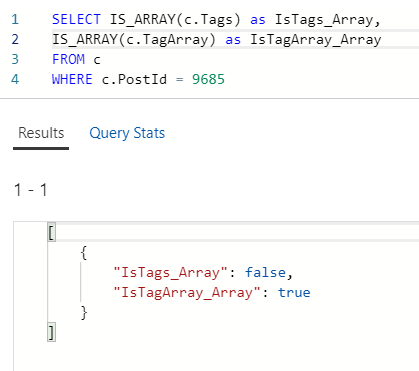The width and height of the screenshot is (419, 371).
Task: Click the IsTags_Array alias in line 1
Action: (x=324, y=20)
